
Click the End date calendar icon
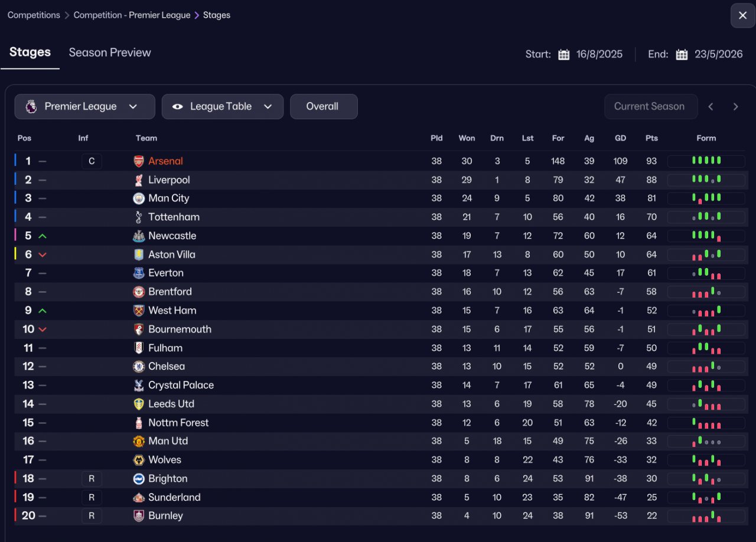pyautogui.click(x=682, y=54)
